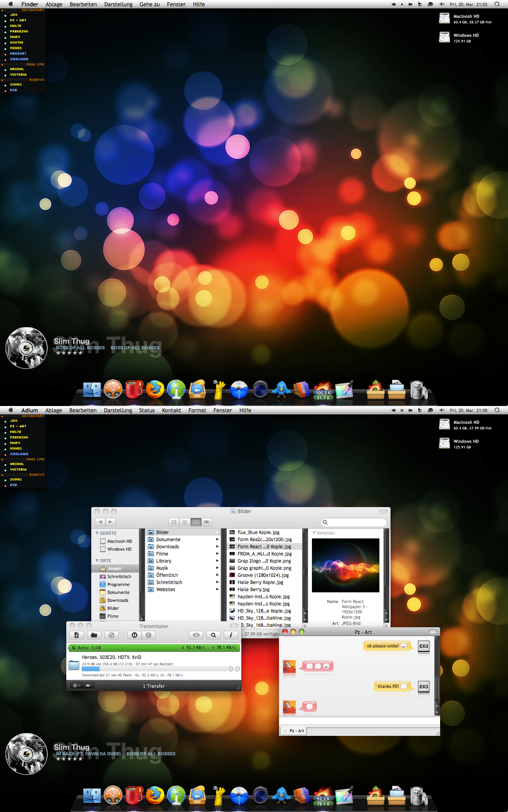Open the Format menu
The image size is (508, 812).
tap(197, 410)
